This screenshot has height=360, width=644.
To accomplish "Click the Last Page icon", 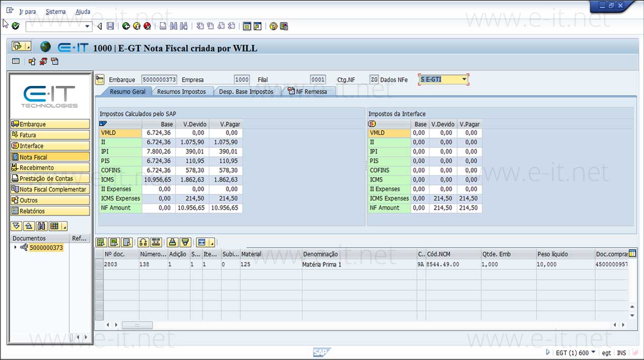I will coord(231,26).
